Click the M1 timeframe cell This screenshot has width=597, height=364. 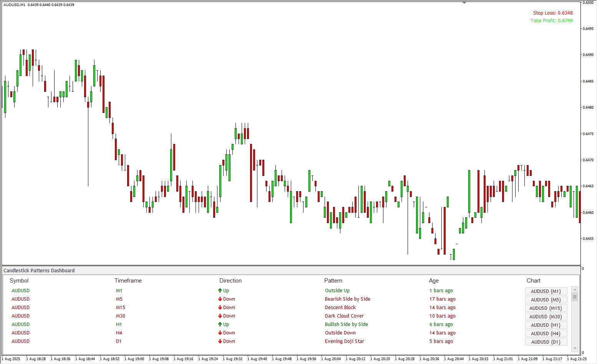[x=119, y=291]
